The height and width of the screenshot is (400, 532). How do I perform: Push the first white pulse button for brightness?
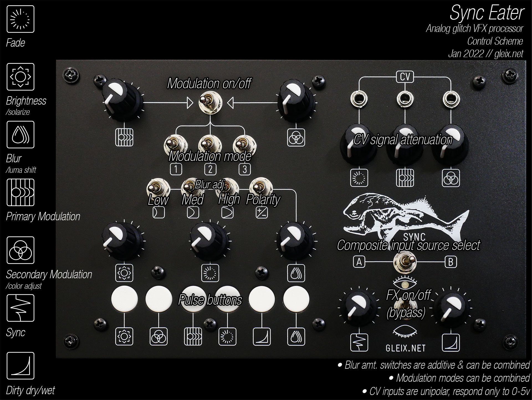124,299
